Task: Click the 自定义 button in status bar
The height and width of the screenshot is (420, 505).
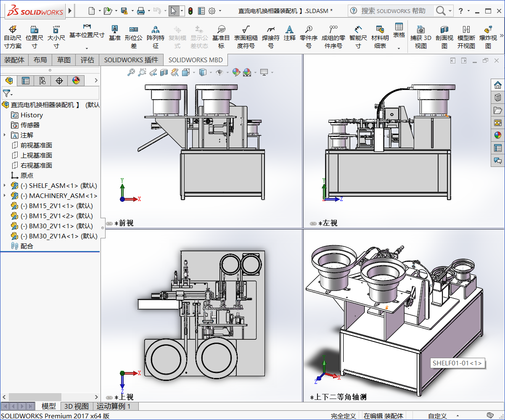Action: click(437, 416)
